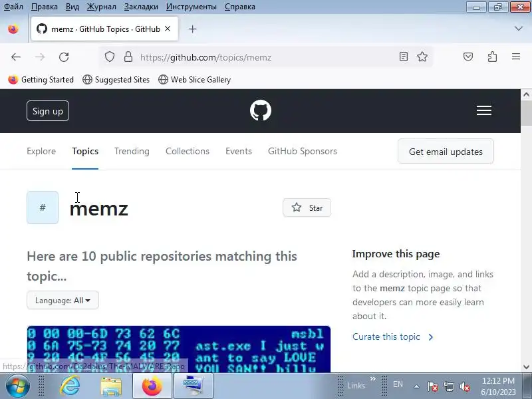Screen dimensions: 532x399
Task: Click the hash topic icon beside memz
Action: [x=43, y=207]
